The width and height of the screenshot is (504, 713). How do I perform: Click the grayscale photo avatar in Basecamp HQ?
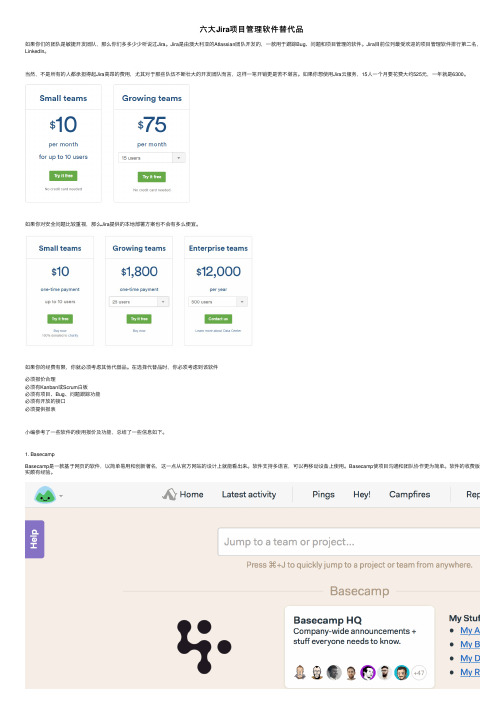pos(334,672)
